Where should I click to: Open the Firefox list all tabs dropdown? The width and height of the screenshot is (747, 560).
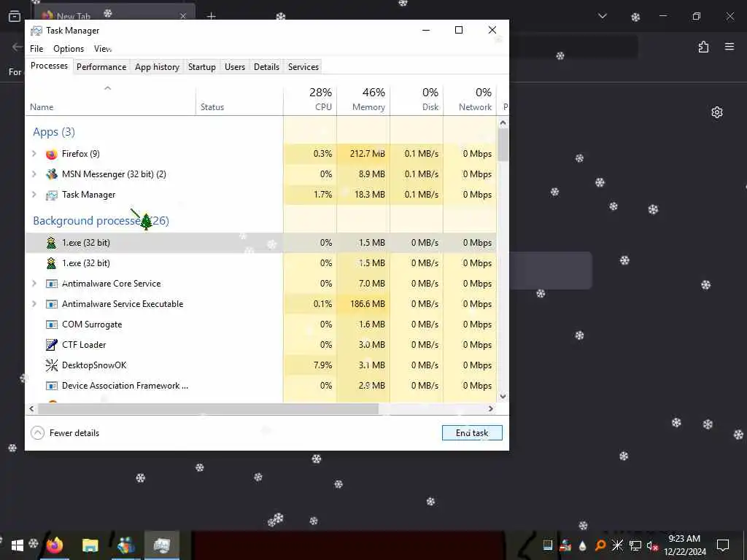603,16
